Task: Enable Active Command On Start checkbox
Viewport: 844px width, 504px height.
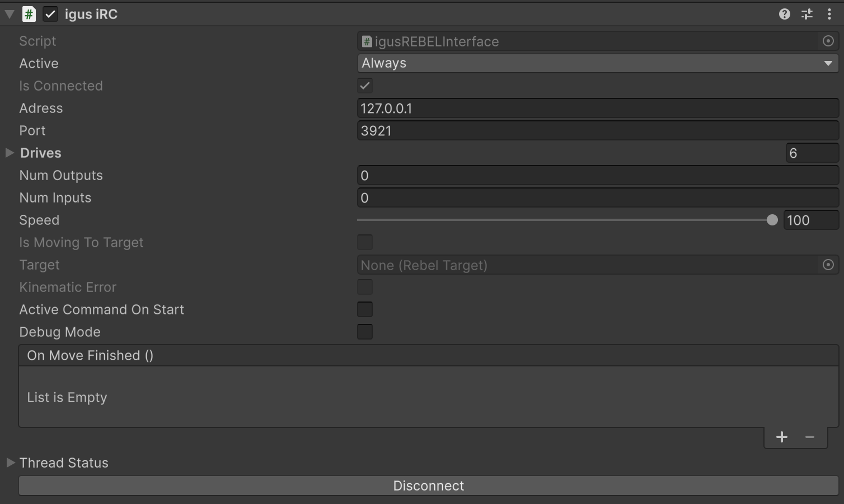Action: [364, 309]
